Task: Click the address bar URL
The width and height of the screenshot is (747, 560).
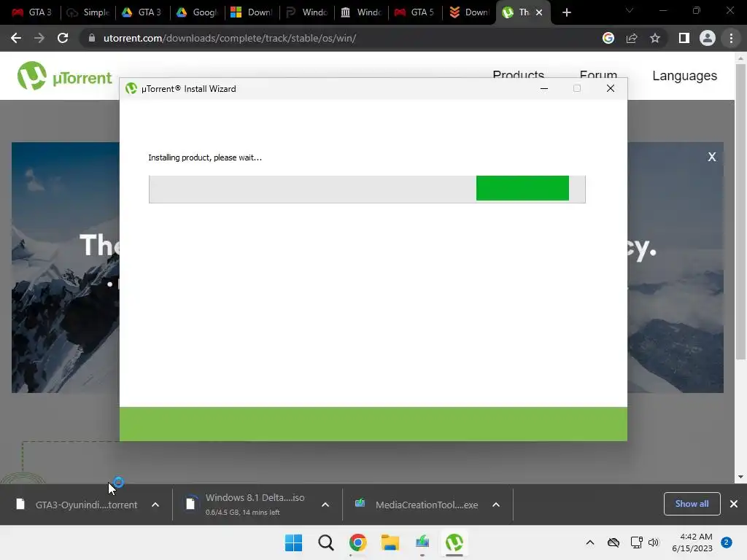Action: coord(230,38)
